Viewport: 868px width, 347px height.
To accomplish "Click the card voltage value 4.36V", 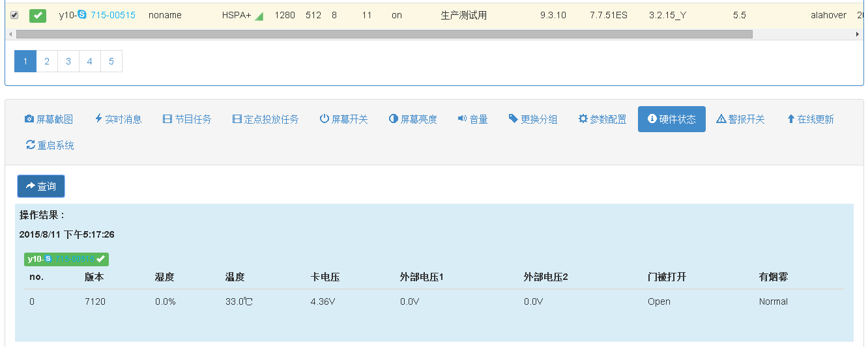I will [323, 301].
